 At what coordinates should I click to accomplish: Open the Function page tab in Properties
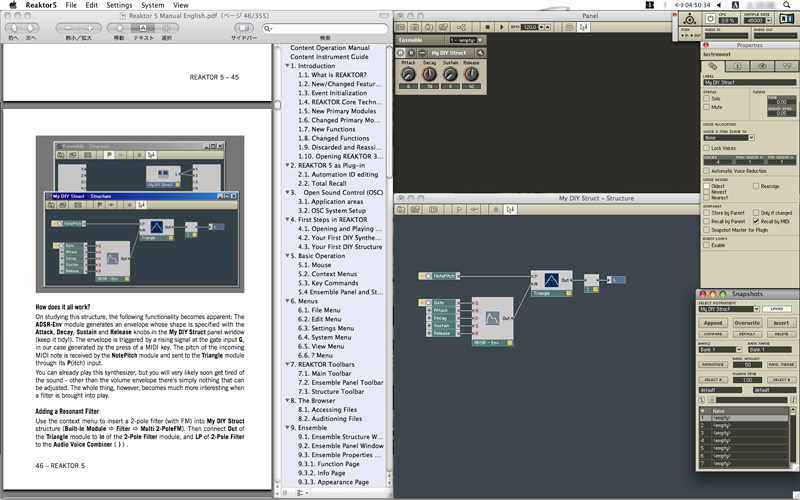click(x=712, y=66)
